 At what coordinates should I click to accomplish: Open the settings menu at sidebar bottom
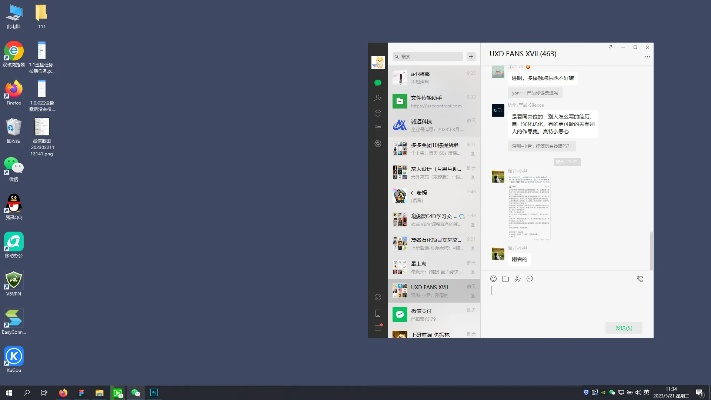377,328
